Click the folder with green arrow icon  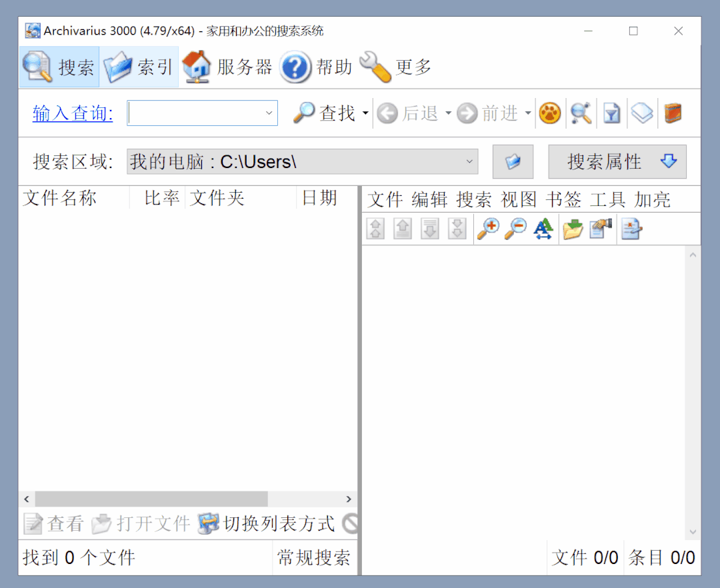coord(573,229)
